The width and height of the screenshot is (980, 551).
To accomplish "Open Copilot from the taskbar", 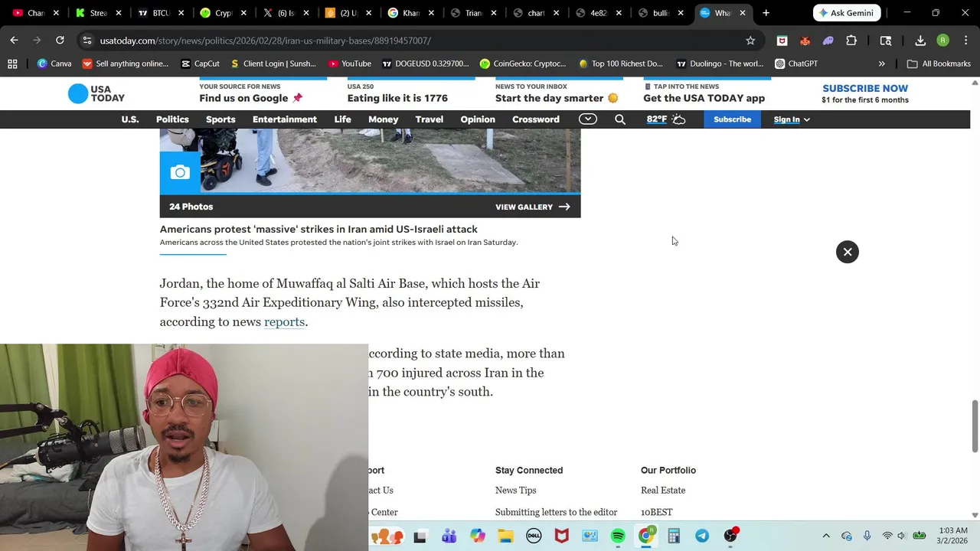I will (478, 536).
